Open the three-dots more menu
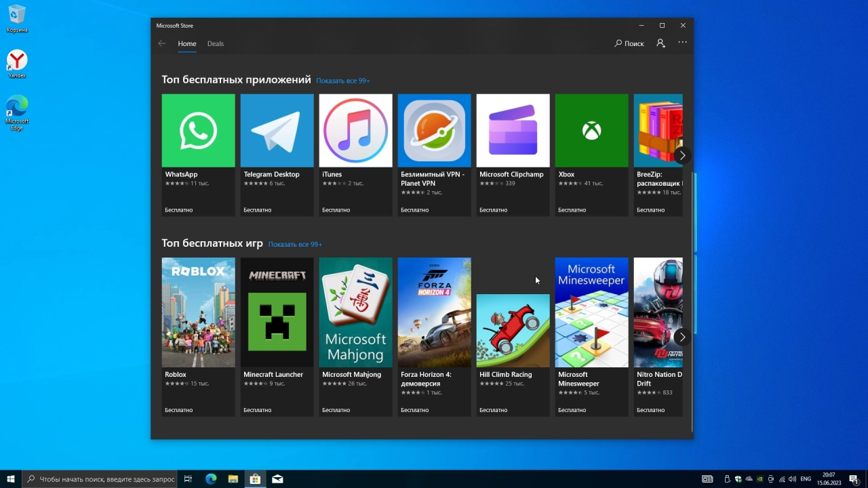 (682, 43)
